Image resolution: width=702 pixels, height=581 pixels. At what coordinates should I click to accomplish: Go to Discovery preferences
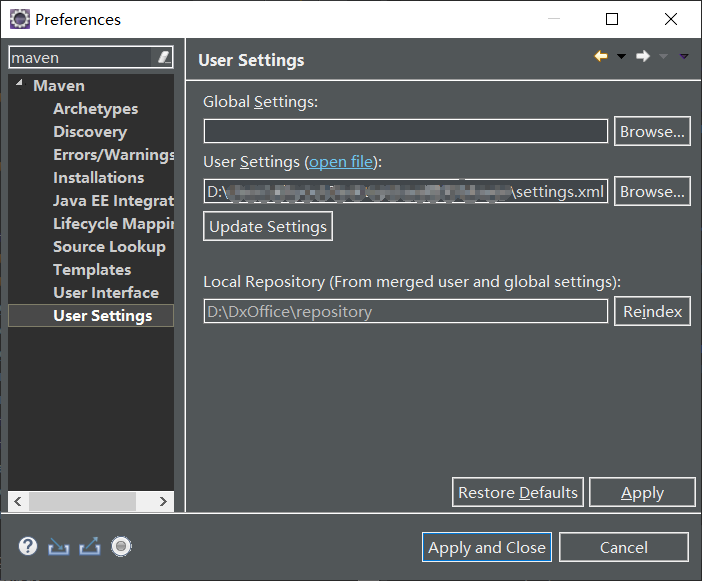point(90,132)
